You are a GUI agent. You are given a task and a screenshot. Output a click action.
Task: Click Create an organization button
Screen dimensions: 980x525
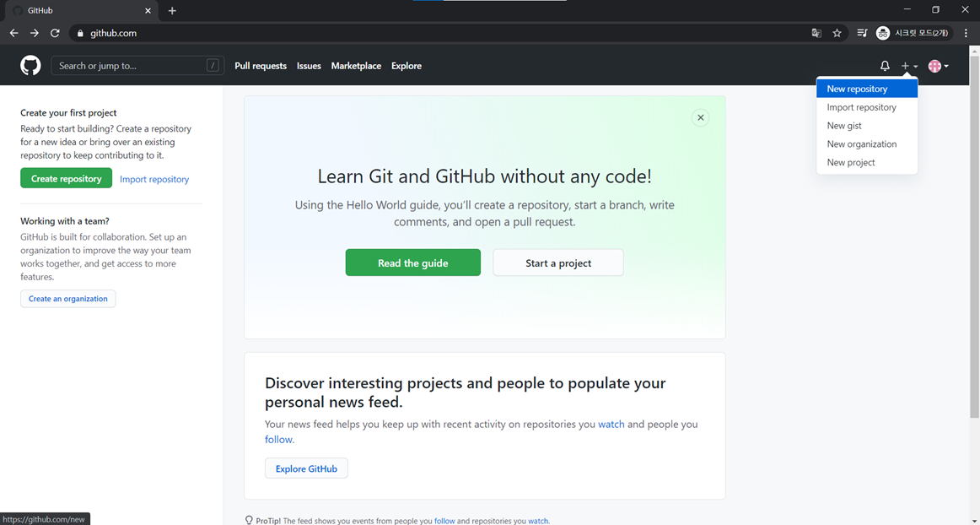[x=68, y=299]
